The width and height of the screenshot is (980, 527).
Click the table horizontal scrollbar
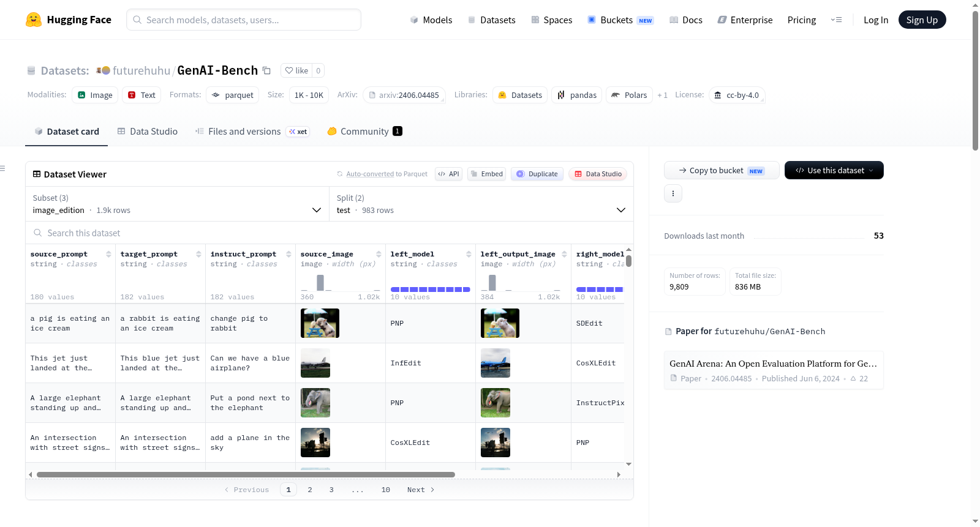pos(246,474)
